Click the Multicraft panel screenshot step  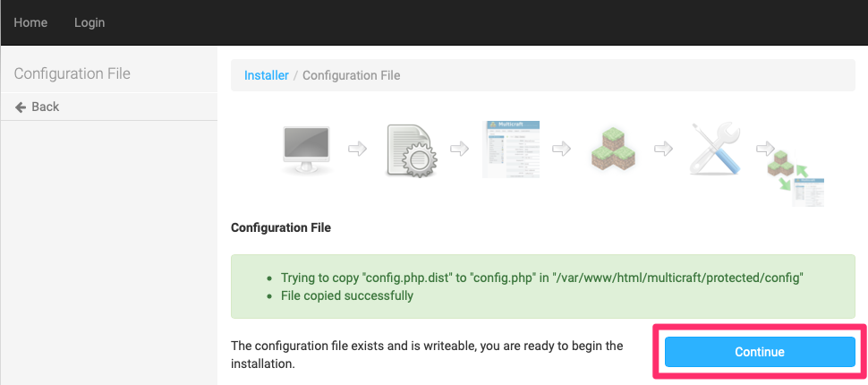[511, 149]
